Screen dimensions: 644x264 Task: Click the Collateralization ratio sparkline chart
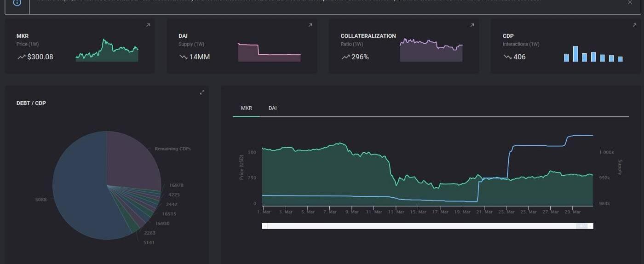[431, 50]
